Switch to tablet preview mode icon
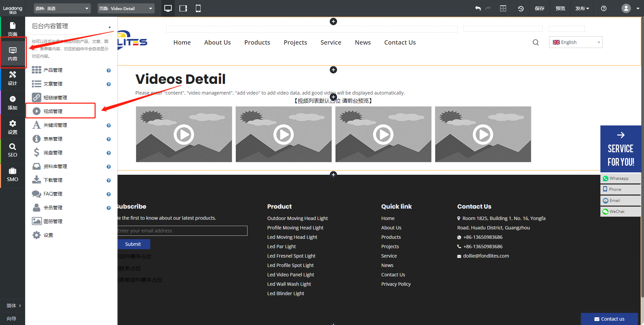The width and height of the screenshot is (644, 325). click(183, 8)
